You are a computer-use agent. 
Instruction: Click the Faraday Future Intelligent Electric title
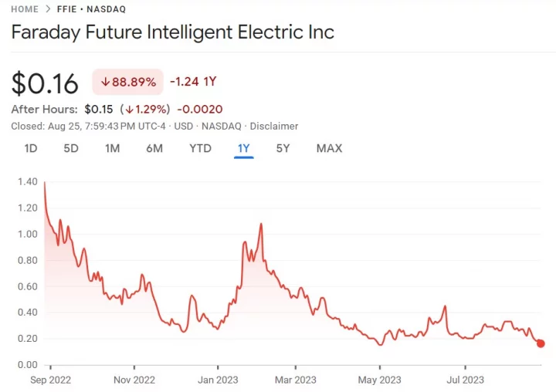172,33
